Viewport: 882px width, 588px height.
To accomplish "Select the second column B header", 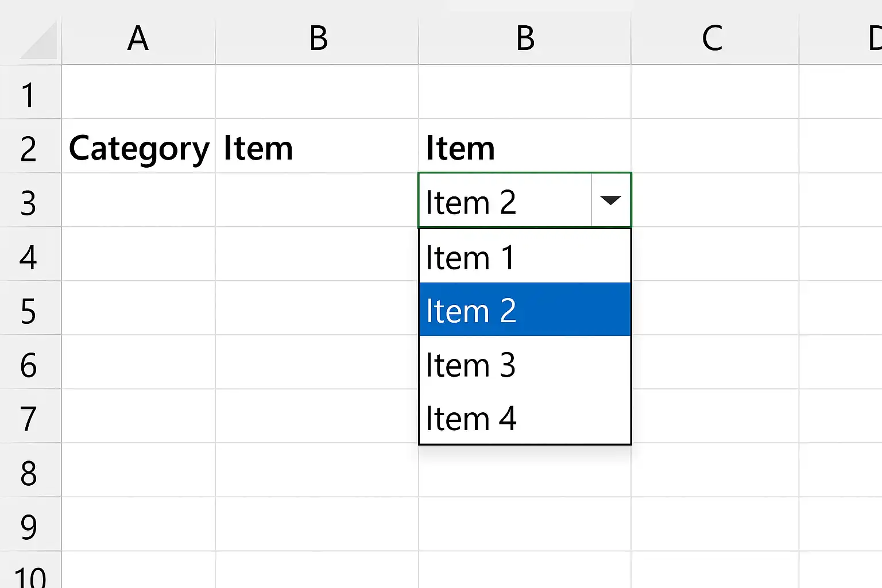I will (525, 38).
